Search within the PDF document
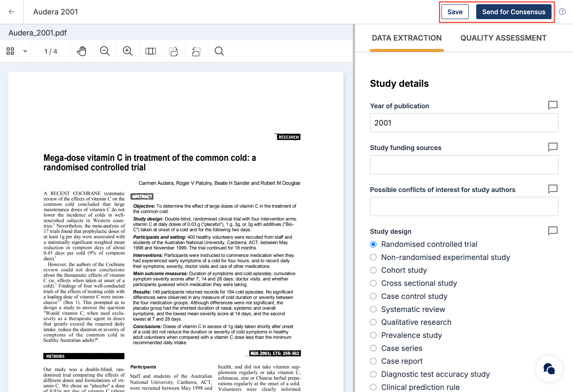Viewport: 573px width, 392px height. [x=219, y=51]
